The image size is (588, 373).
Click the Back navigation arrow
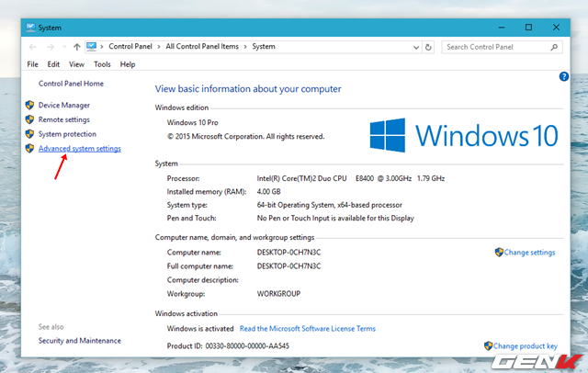click(x=33, y=46)
